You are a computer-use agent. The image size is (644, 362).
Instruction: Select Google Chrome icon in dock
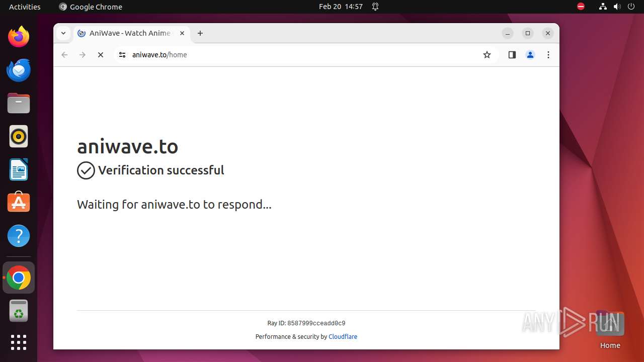point(19,278)
